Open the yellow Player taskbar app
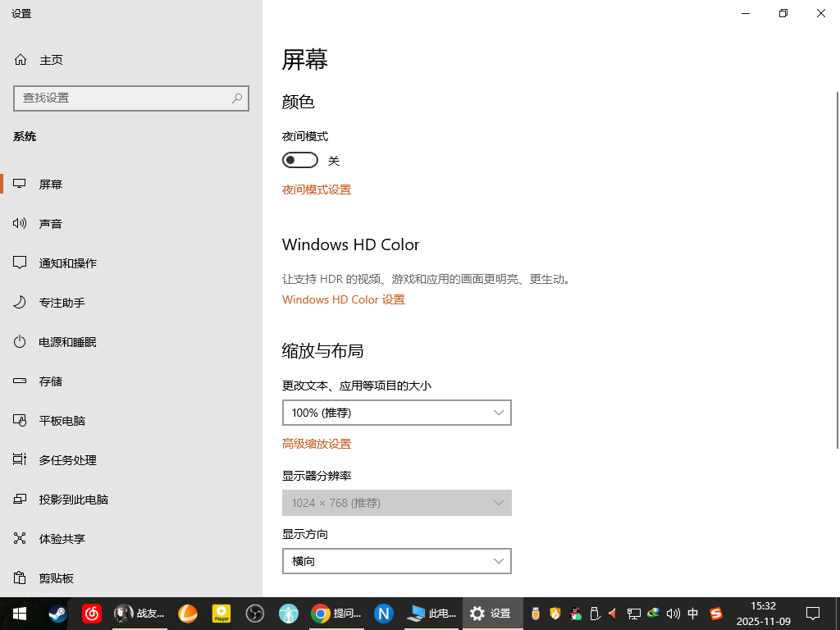 coord(221,614)
